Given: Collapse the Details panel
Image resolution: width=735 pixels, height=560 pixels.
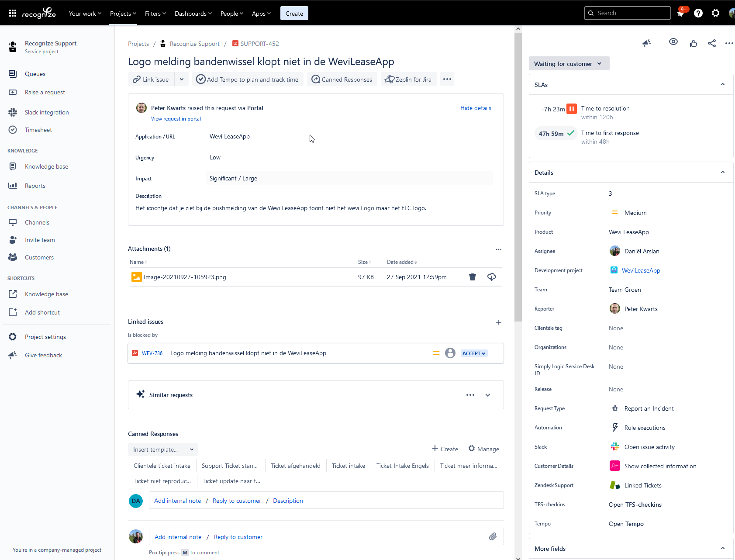Looking at the screenshot, I should (723, 172).
